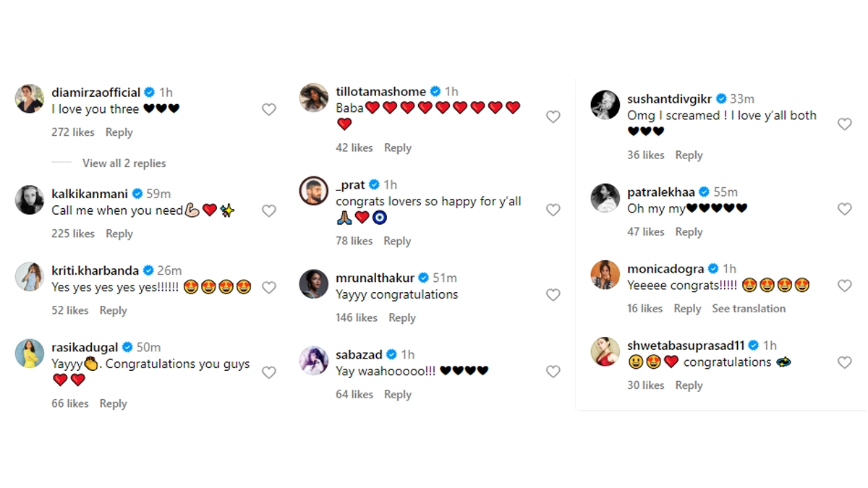Like diamirzaofficial's comment with the heart
The height and width of the screenshot is (488, 868).
(x=268, y=109)
